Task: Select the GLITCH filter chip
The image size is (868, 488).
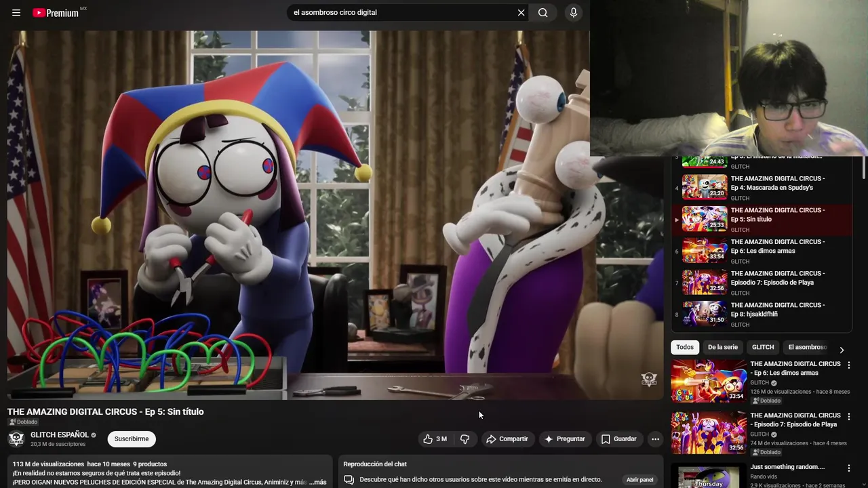Action: 763,348
